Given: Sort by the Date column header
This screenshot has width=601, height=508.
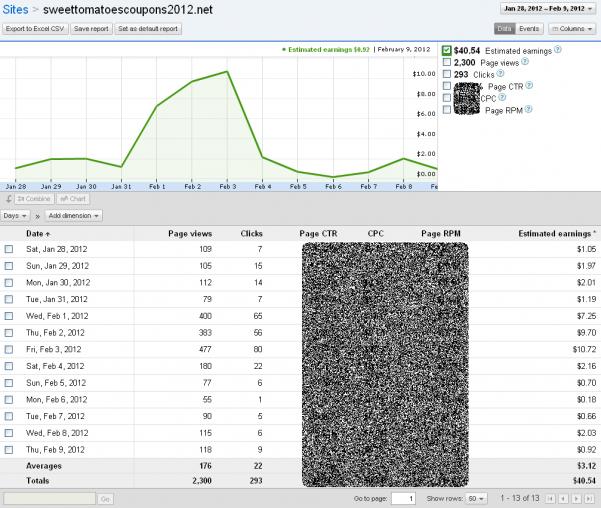Looking at the screenshot, I should (x=38, y=233).
